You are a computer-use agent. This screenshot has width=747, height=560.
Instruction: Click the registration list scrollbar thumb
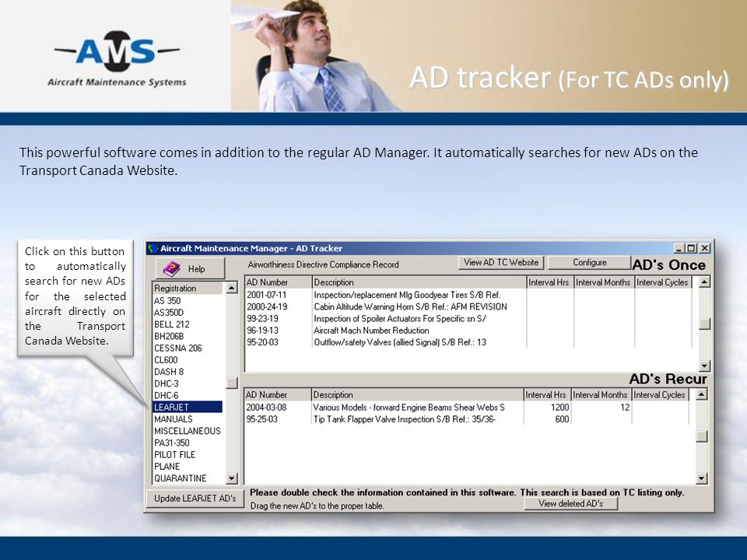click(232, 383)
